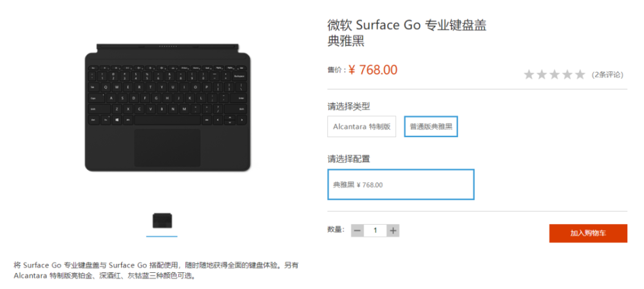
Task: Select the Alcantara 特制版 type option
Action: tap(361, 126)
